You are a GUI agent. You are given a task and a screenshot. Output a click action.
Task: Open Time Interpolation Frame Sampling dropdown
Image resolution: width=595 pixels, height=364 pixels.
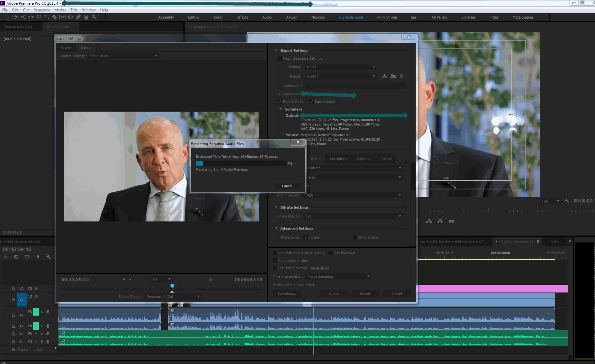tap(339, 276)
